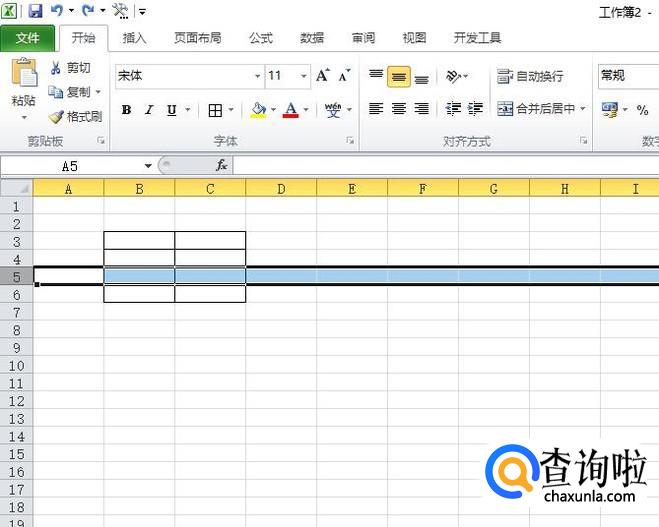Apply borders using the border grid icon
The image size is (659, 527).
click(x=215, y=111)
